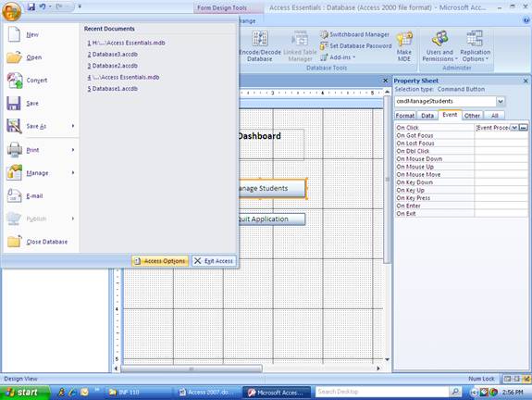Click the Search Desktop input field
532x400 pixels.
pos(382,392)
